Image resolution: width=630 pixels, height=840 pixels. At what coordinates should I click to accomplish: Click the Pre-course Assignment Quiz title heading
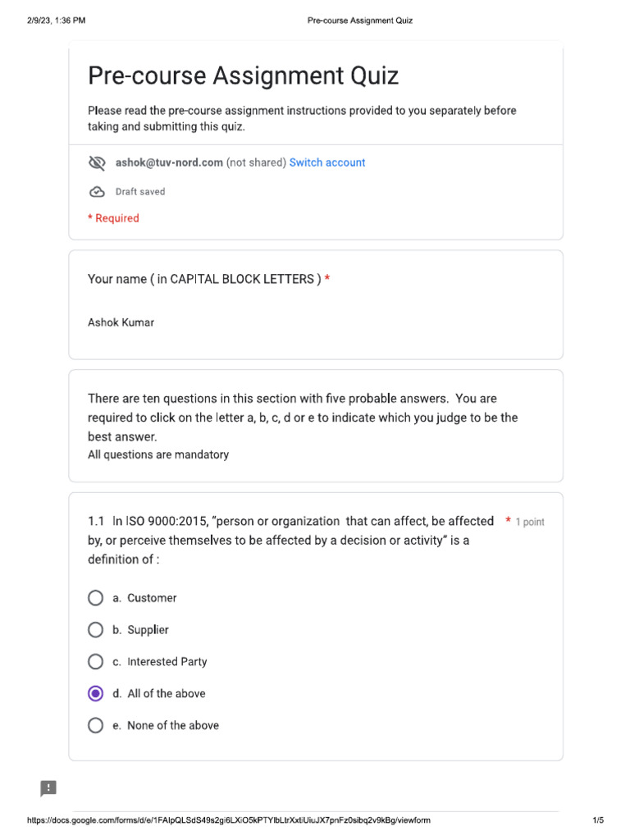(x=243, y=75)
